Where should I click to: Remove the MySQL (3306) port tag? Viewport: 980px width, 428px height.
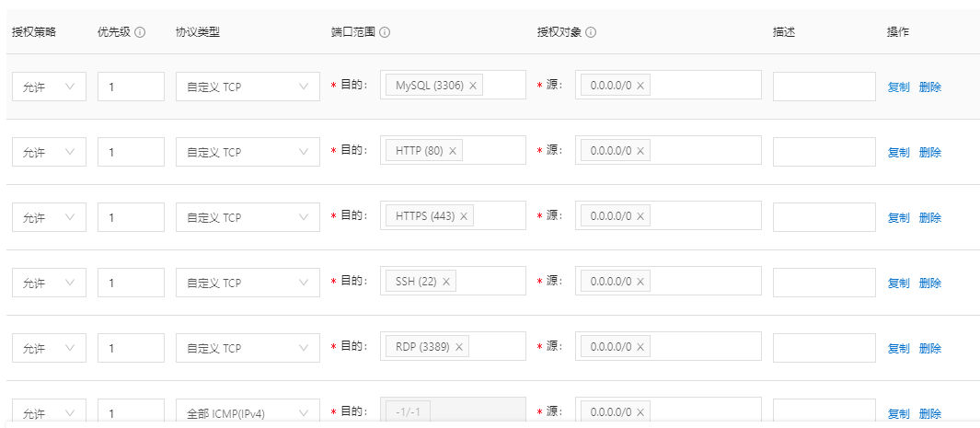pos(472,86)
